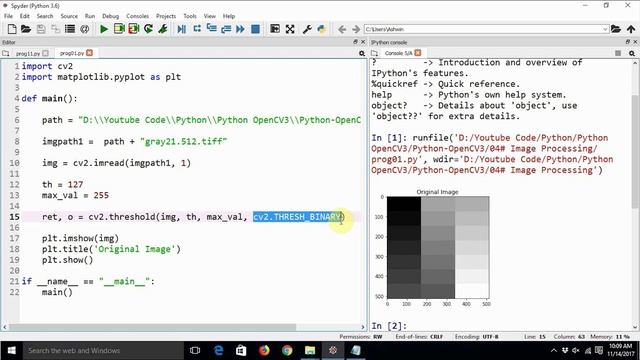This screenshot has width=640, height=360.
Task: Start debugging with the debug file icon
Action: point(182,29)
